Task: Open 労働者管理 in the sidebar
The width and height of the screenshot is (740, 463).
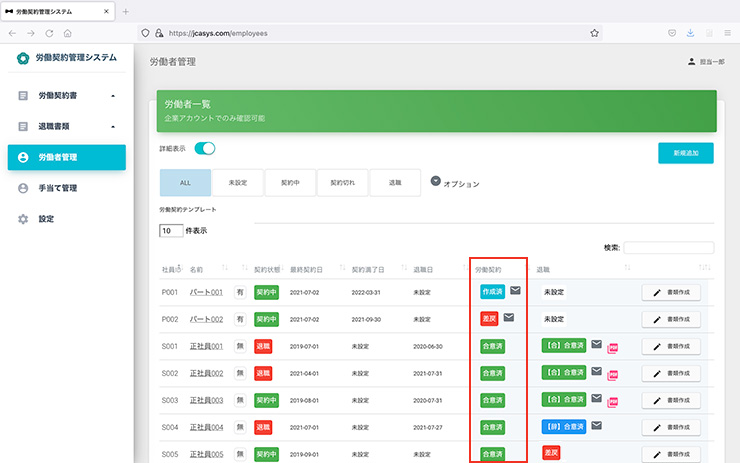Action: tap(67, 157)
